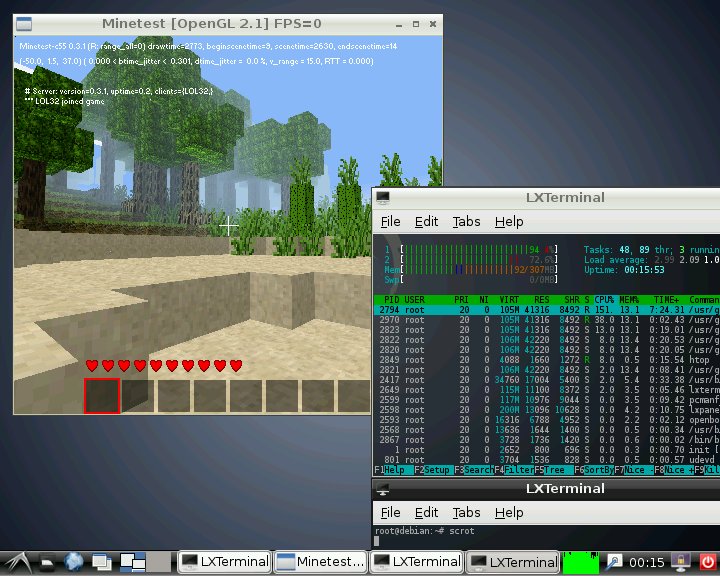Viewport: 720px width, 576px height.
Task: Click the htop CPU 2 usage meter
Action: coord(471,260)
